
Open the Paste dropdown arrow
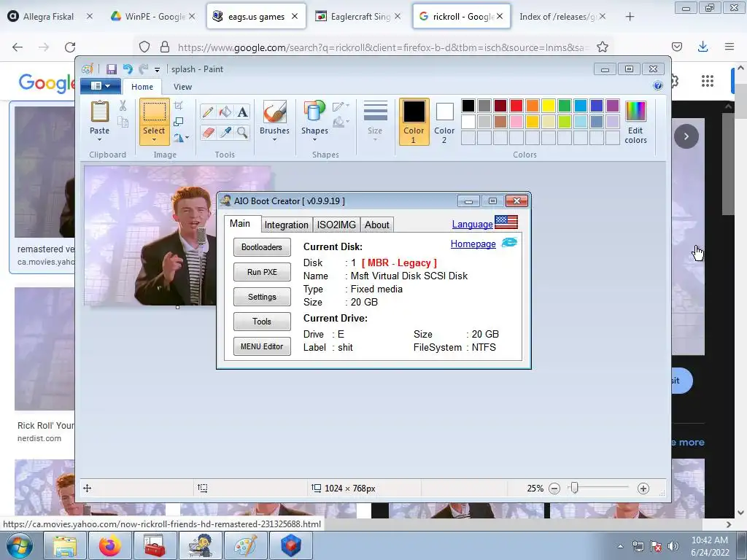click(99, 140)
